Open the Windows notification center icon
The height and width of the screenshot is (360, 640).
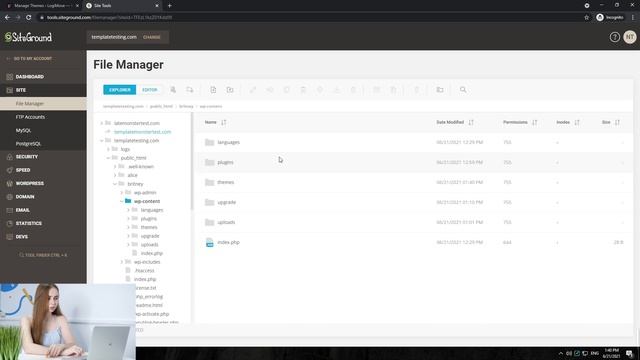click(629, 353)
